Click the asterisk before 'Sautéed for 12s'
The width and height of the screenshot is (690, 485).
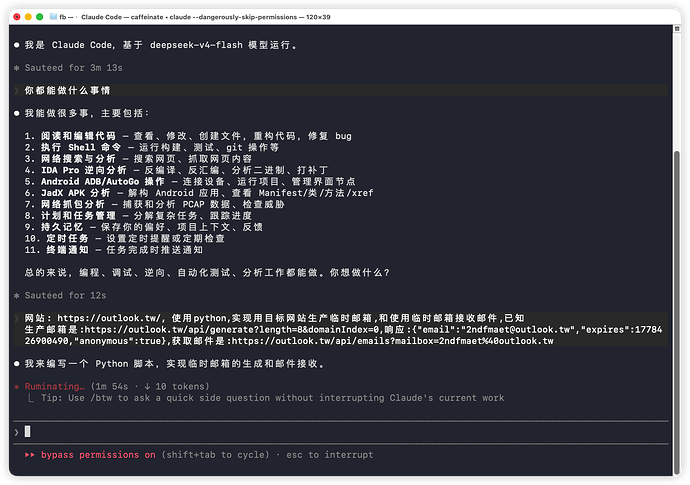pos(17,296)
